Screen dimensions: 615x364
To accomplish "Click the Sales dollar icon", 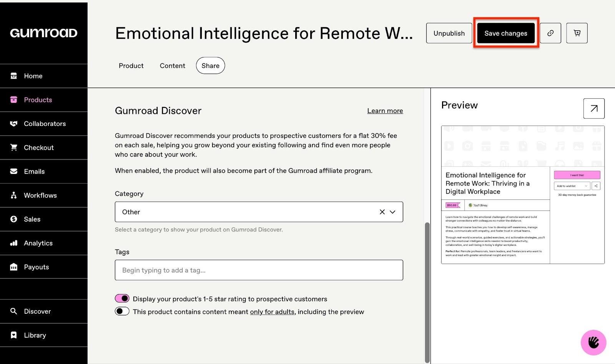I will tap(14, 219).
